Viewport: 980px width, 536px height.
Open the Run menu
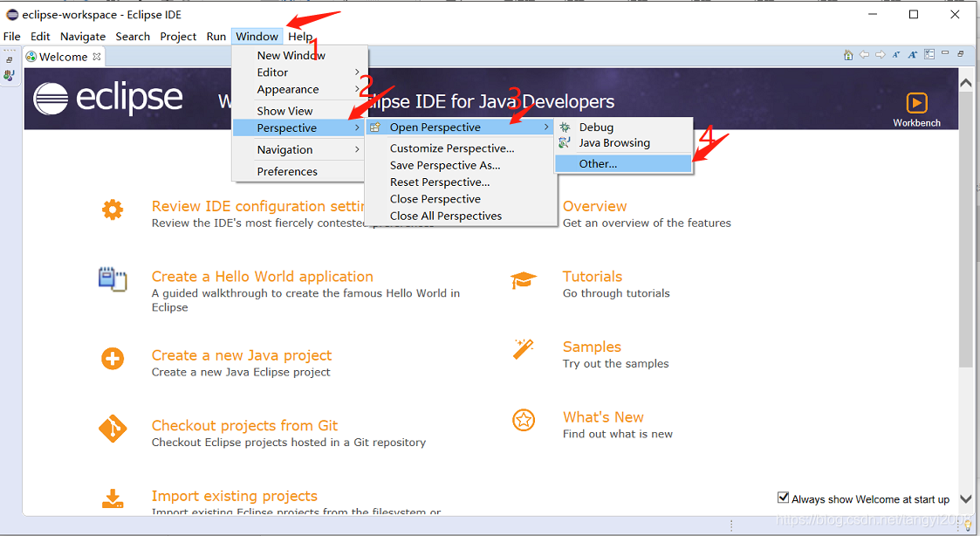point(216,37)
